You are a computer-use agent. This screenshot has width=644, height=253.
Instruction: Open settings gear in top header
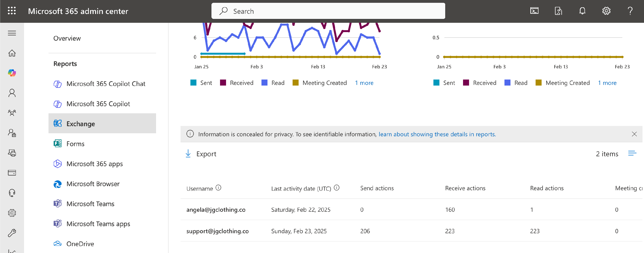pyautogui.click(x=606, y=11)
